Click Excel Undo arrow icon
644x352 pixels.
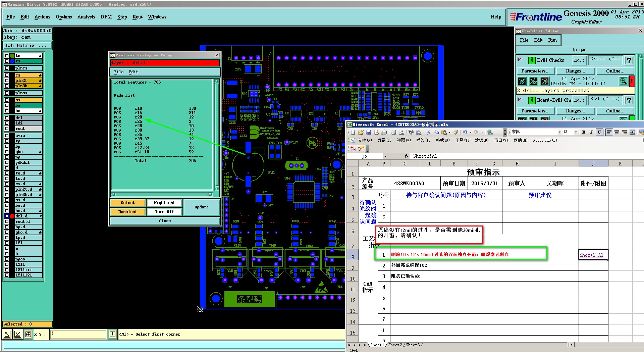pos(465,132)
